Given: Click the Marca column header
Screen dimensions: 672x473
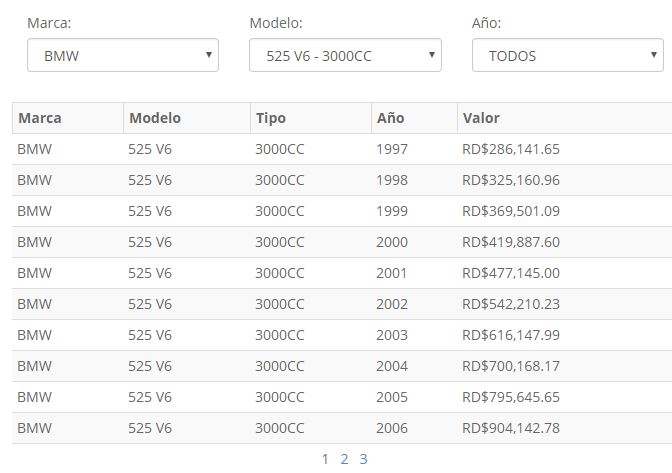Looking at the screenshot, I should tap(40, 118).
